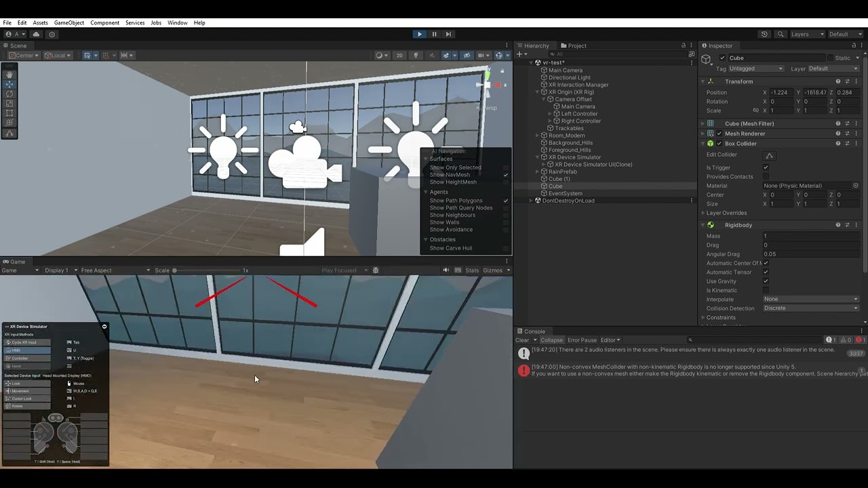868x488 pixels.
Task: Open the Free Aspect dropdown in the Game view
Action: (115, 270)
